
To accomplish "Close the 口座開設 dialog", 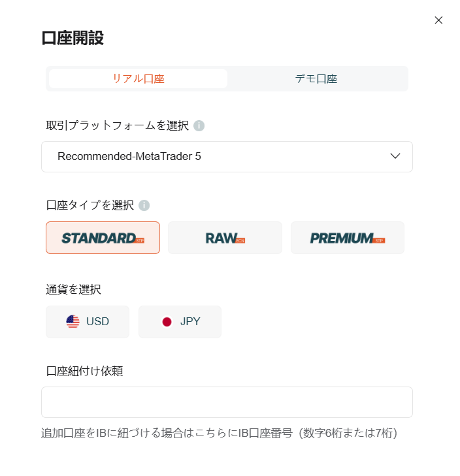I will click(x=438, y=20).
